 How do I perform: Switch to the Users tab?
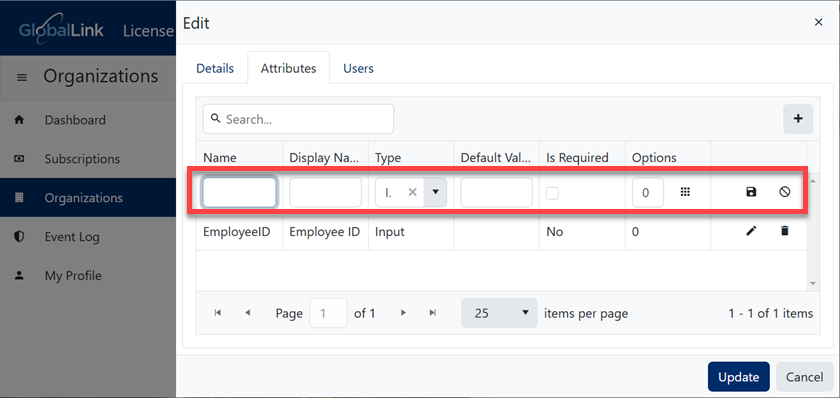(x=358, y=69)
